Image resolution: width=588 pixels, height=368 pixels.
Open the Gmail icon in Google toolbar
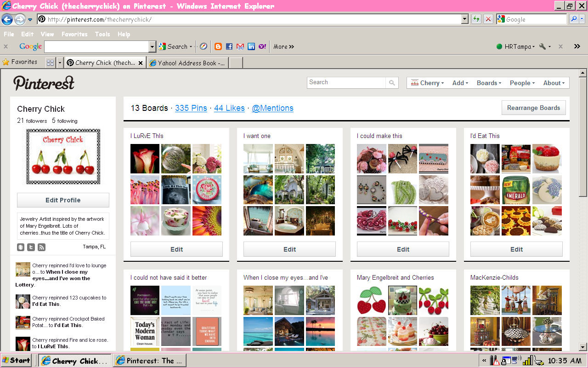(240, 46)
